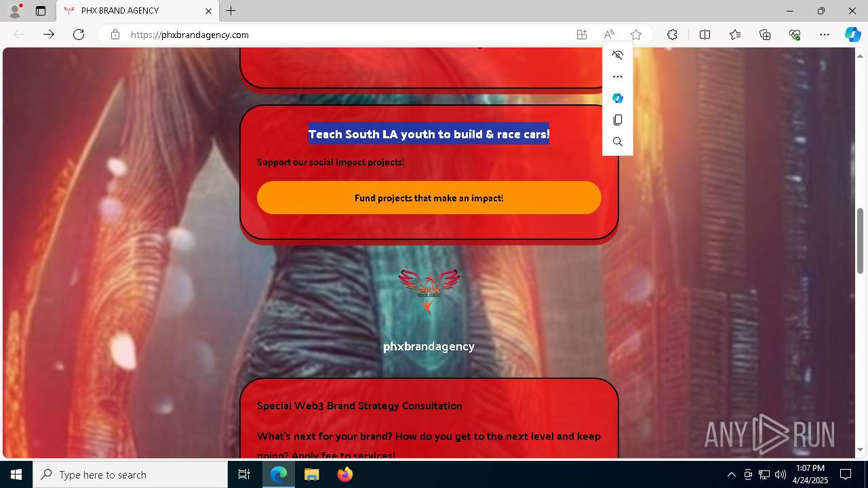View site information lock icon
The width and height of the screenshot is (868, 488).
tap(115, 35)
